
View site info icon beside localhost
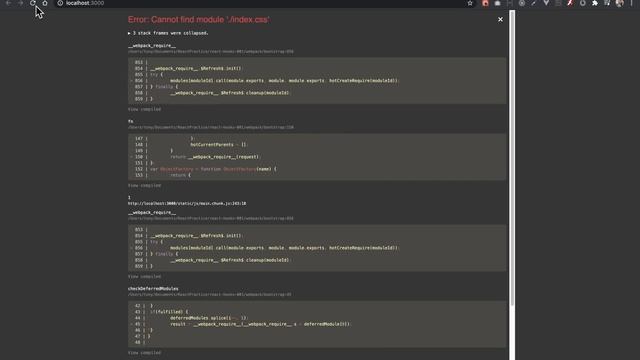[60, 3]
